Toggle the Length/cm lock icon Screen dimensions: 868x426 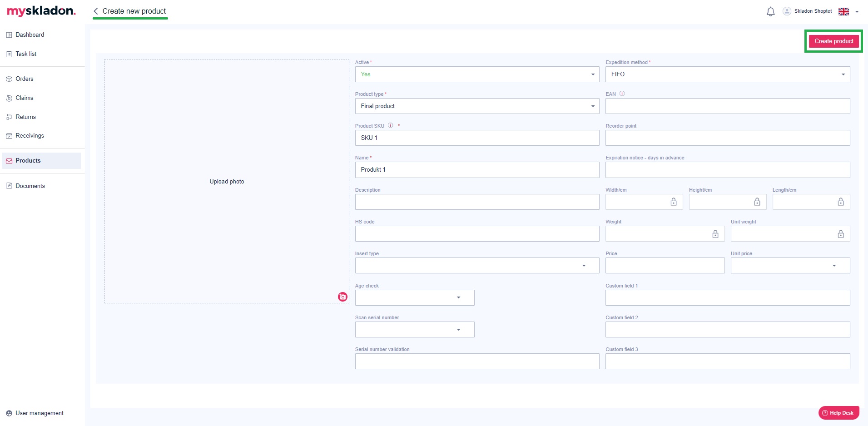841,202
